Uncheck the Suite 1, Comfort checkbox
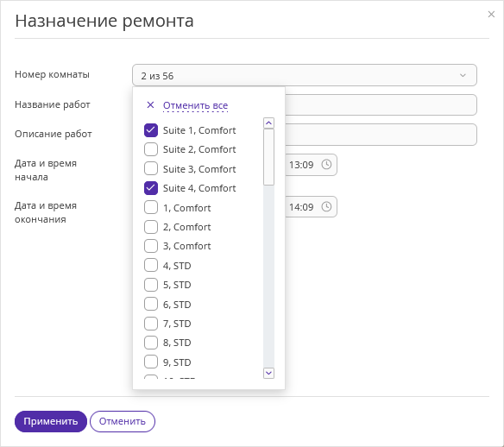This screenshot has width=504, height=447. click(x=151, y=130)
